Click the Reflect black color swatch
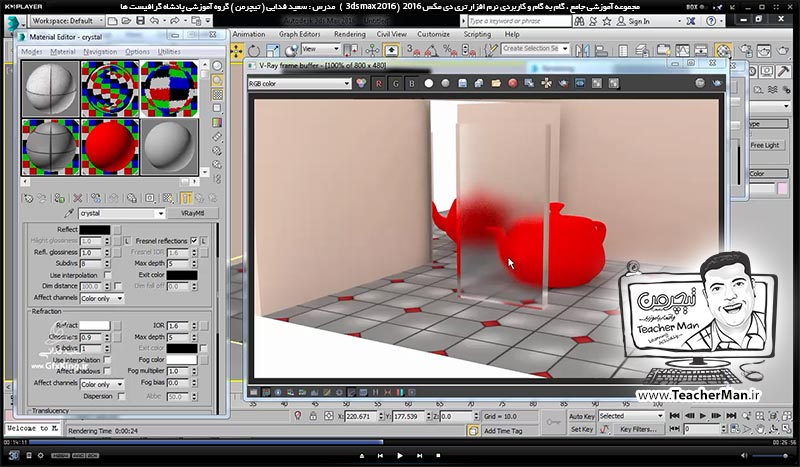This screenshot has height=467, width=800. pos(95,230)
